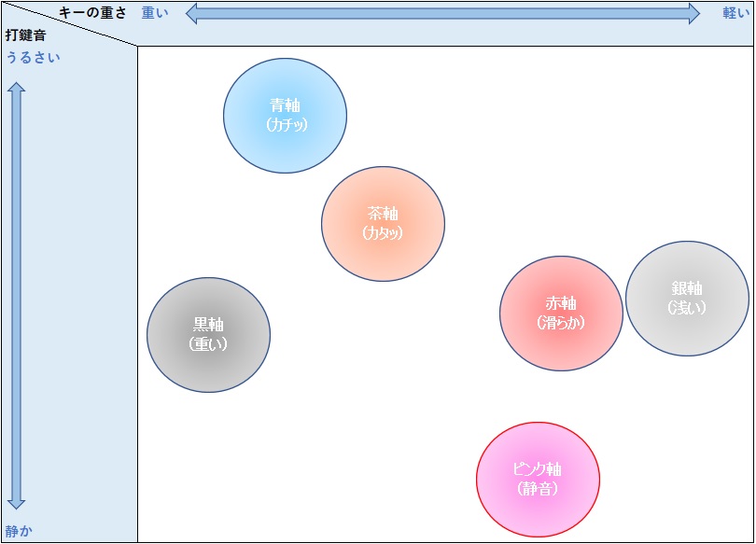Select the silver 銀軸 circle
The image size is (756, 544).
pos(687,299)
